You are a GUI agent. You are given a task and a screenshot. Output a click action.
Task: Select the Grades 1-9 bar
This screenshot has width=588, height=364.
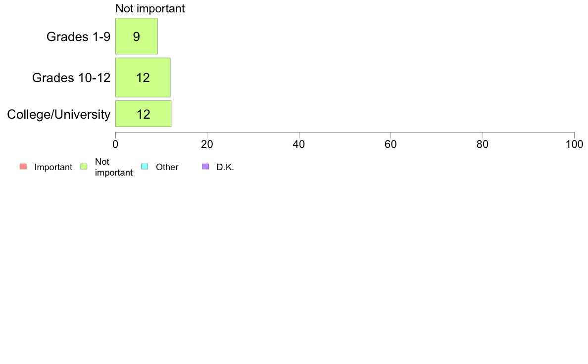137,37
